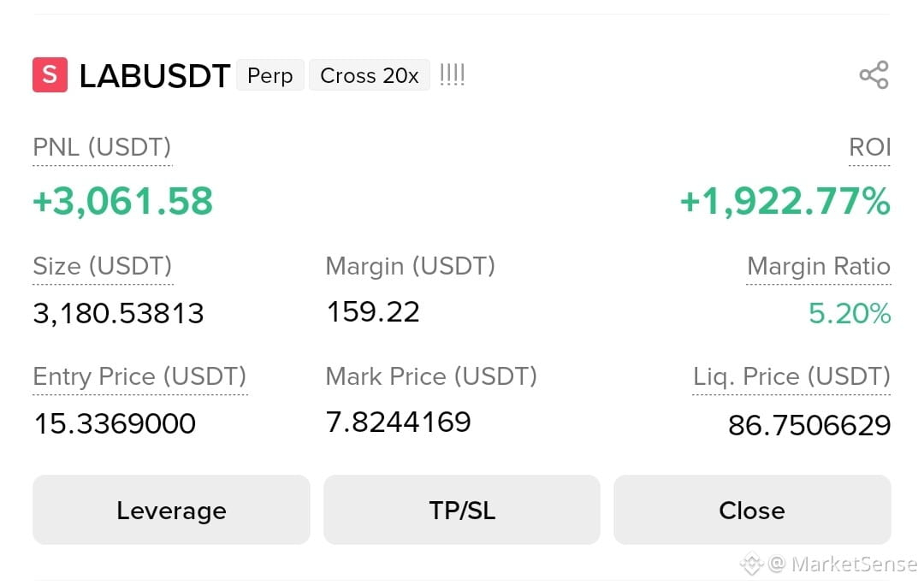924x585 pixels.
Task: Open the LABUSDT symbol title
Action: (154, 76)
